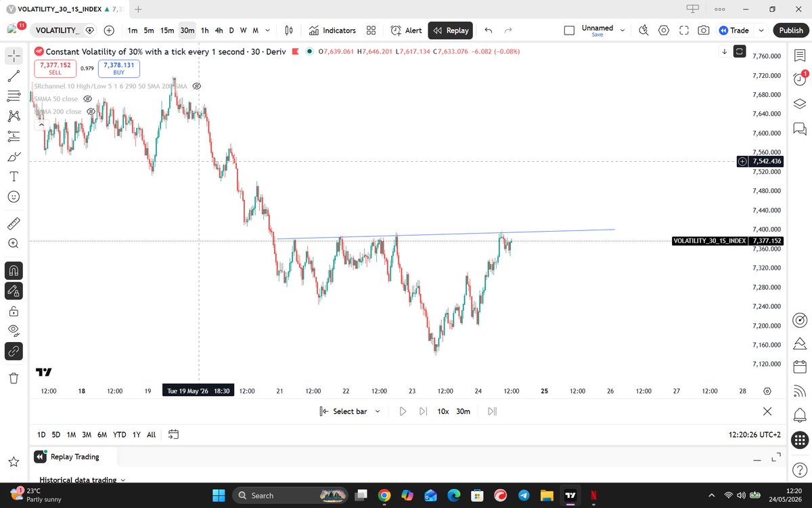Expand the dropdown next to Trade
This screenshot has height=508, width=812.
click(761, 30)
